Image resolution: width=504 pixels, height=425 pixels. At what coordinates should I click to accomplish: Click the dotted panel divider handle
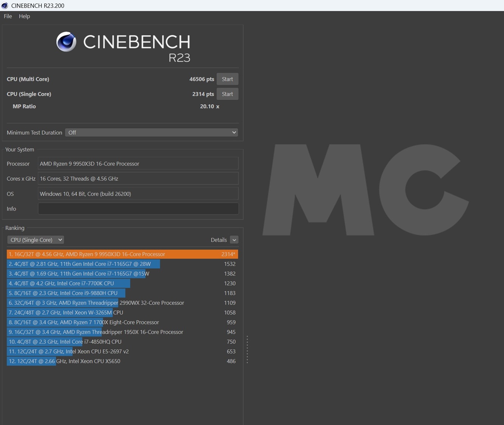coord(247,349)
